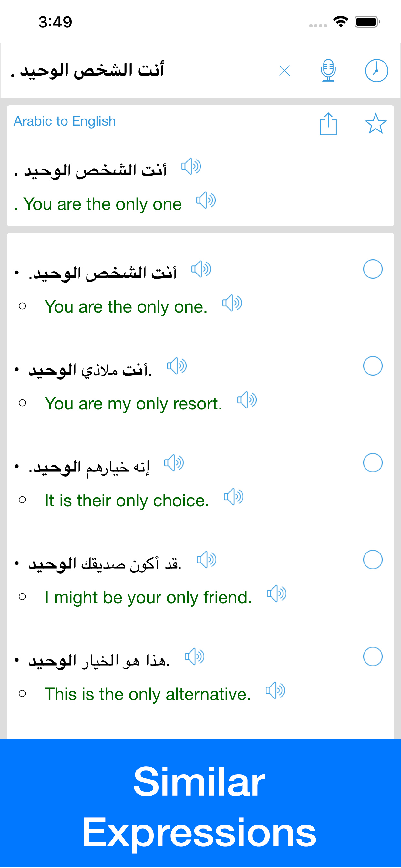Select radio circle beside "I might be your only friend"
Image resolution: width=401 pixels, height=868 pixels.
(373, 560)
